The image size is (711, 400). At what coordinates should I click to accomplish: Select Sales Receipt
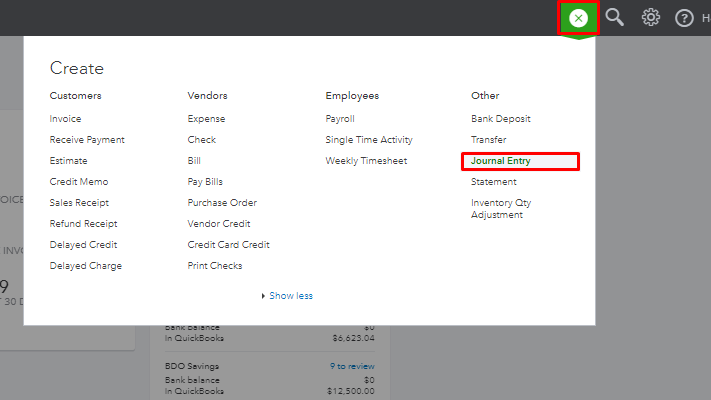(x=79, y=203)
